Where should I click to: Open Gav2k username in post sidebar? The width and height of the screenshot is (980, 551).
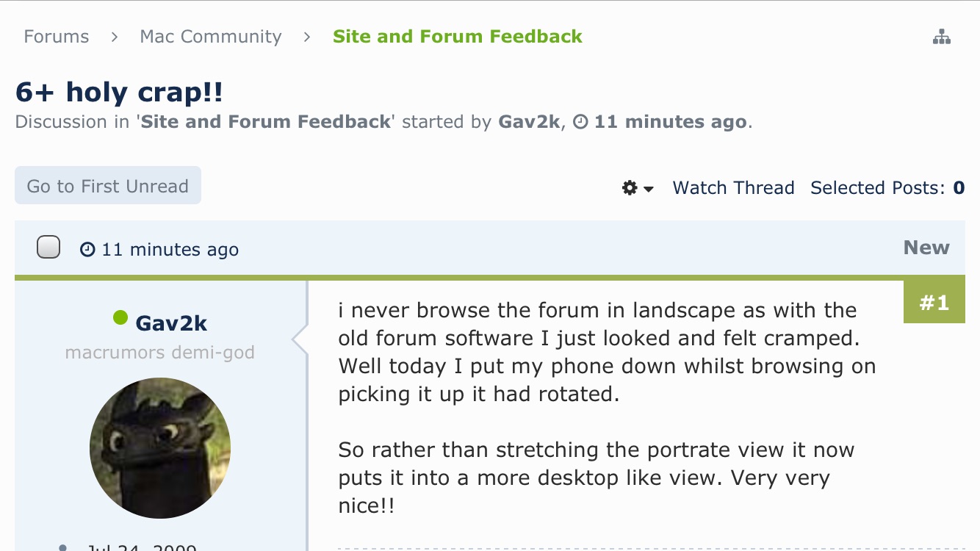(x=171, y=323)
